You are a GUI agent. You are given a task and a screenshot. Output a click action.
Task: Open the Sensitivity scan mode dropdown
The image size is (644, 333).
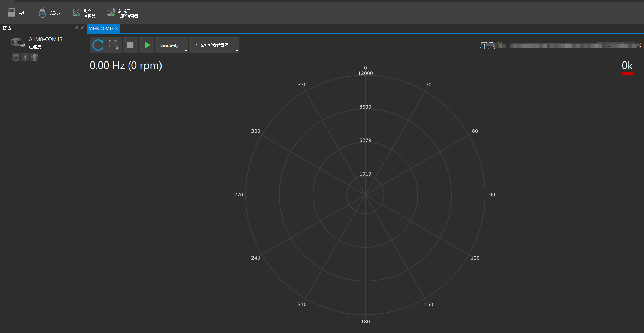(x=172, y=45)
